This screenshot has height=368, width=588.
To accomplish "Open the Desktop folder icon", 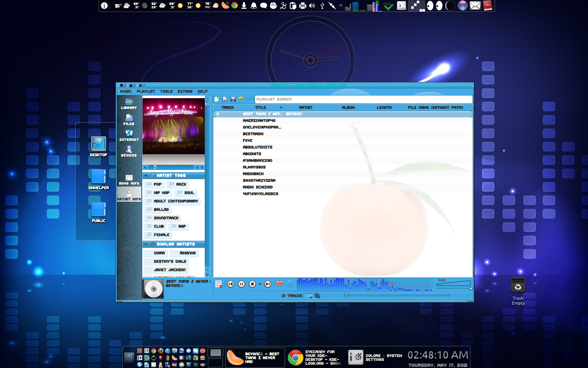I will [x=99, y=146].
